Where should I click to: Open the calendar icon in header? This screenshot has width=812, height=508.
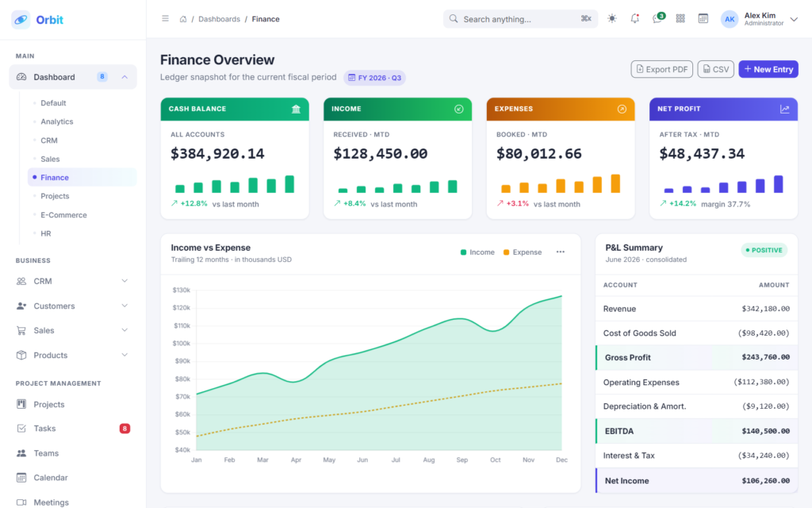coord(703,19)
